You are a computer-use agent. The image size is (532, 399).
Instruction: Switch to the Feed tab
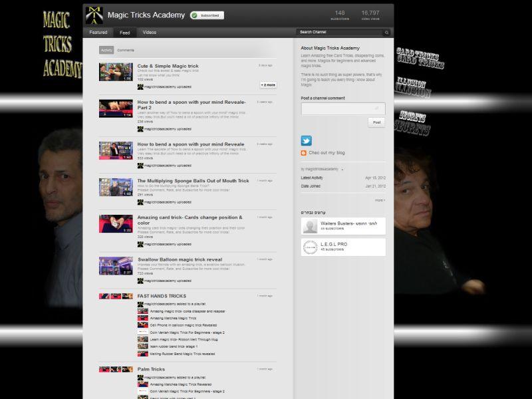[x=125, y=33]
